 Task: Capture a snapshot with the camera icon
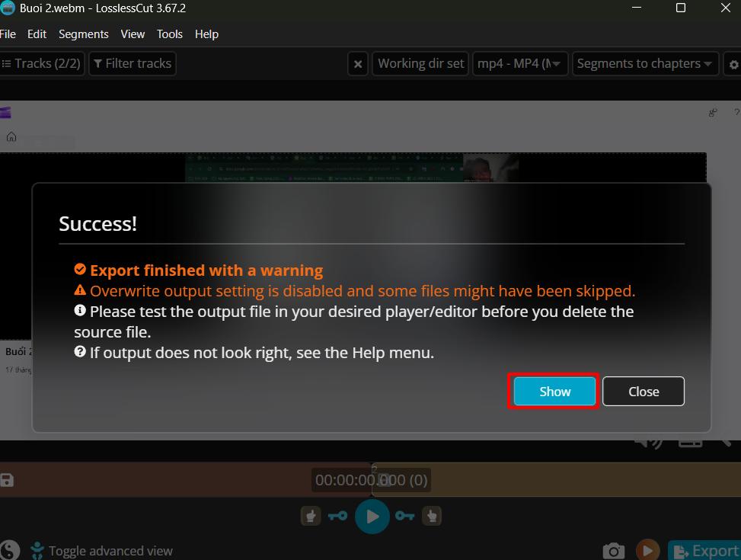(x=613, y=551)
